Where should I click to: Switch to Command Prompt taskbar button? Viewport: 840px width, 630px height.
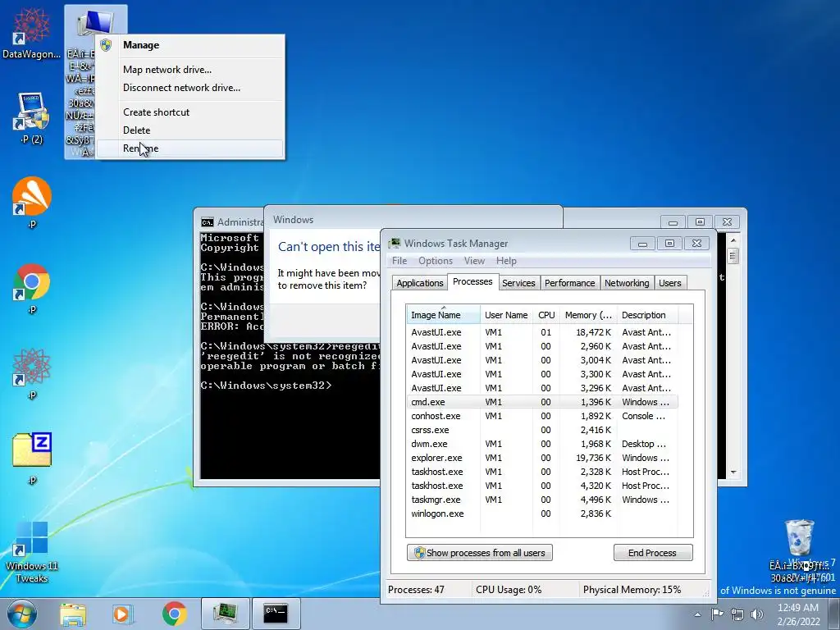(276, 614)
